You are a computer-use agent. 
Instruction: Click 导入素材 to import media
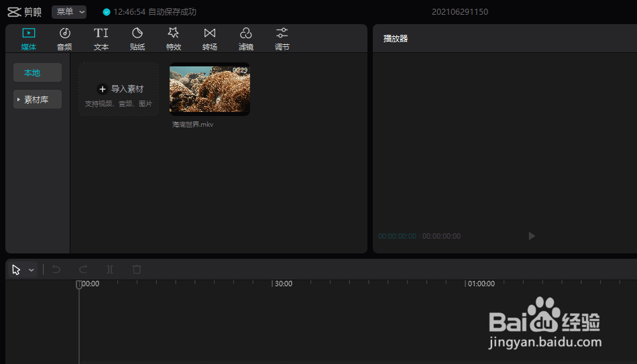click(119, 89)
